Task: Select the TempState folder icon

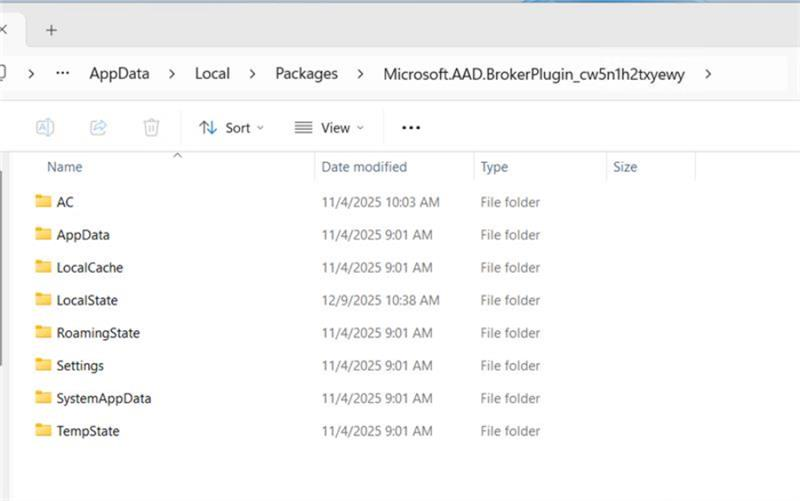Action: (43, 430)
